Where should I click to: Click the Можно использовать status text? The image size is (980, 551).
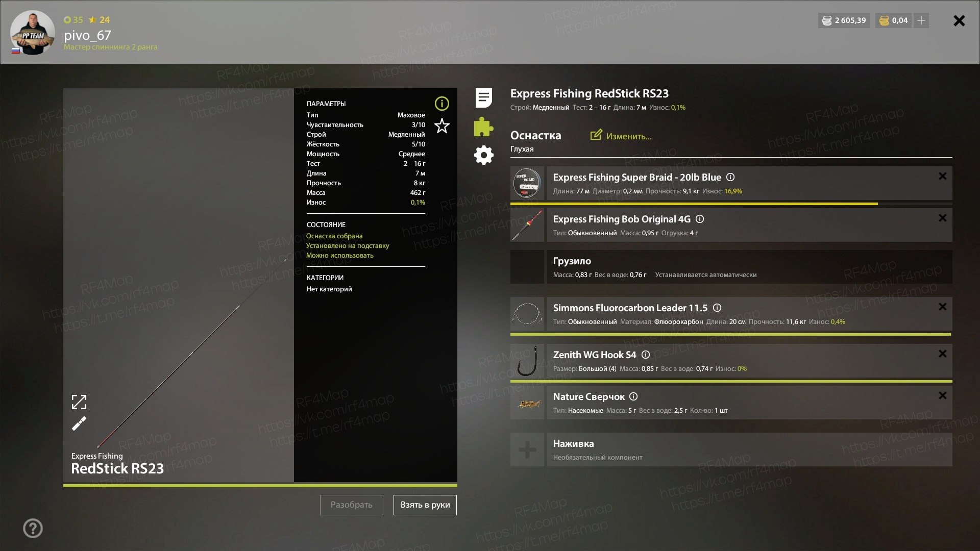[340, 255]
